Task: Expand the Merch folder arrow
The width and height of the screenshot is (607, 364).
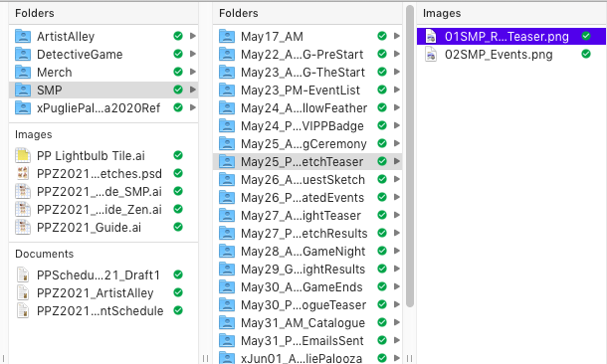Action: (x=193, y=72)
